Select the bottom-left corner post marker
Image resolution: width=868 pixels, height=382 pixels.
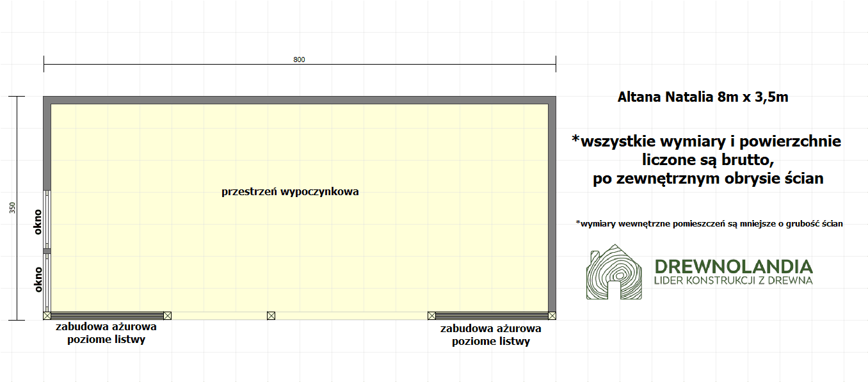pyautogui.click(x=47, y=315)
